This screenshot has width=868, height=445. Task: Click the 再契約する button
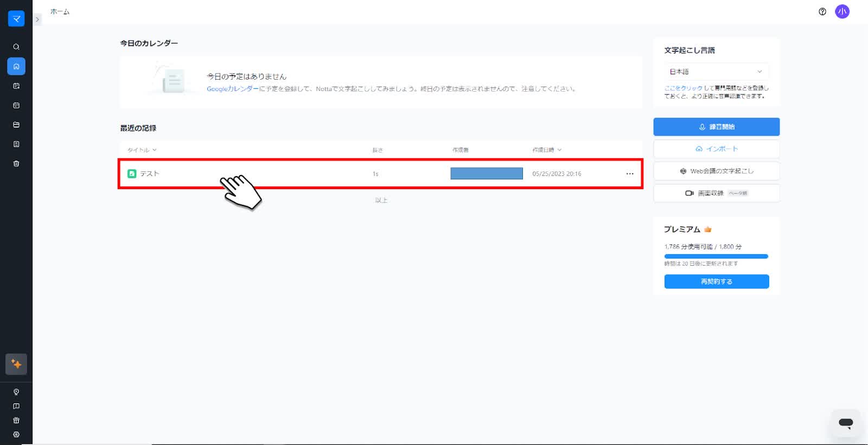point(716,281)
